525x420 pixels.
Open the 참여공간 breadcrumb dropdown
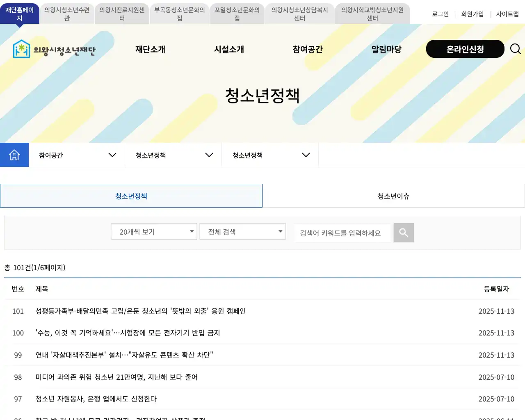click(76, 155)
